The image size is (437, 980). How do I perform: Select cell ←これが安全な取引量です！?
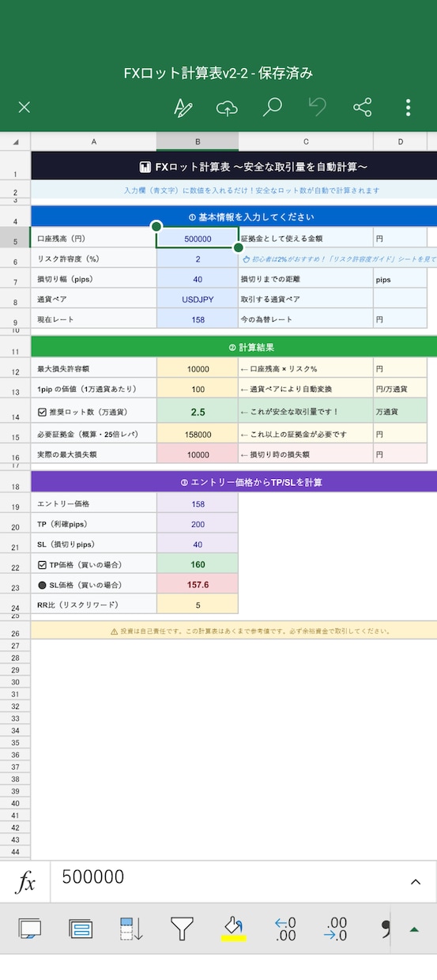306,411
